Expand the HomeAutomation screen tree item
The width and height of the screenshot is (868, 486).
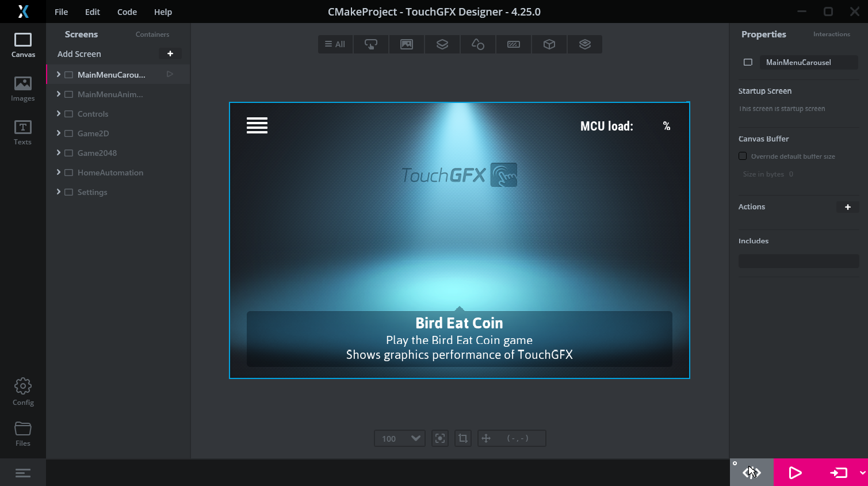tap(59, 173)
